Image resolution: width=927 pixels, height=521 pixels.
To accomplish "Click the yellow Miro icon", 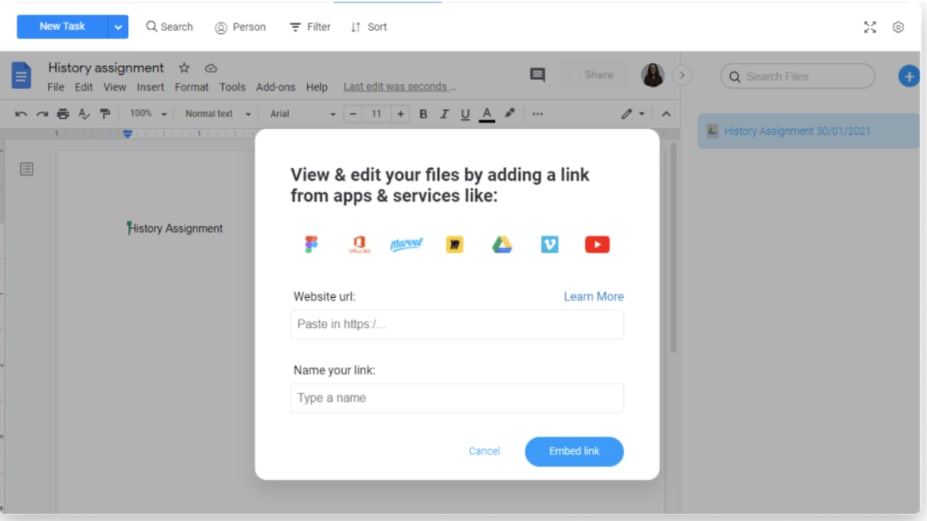I will click(455, 244).
